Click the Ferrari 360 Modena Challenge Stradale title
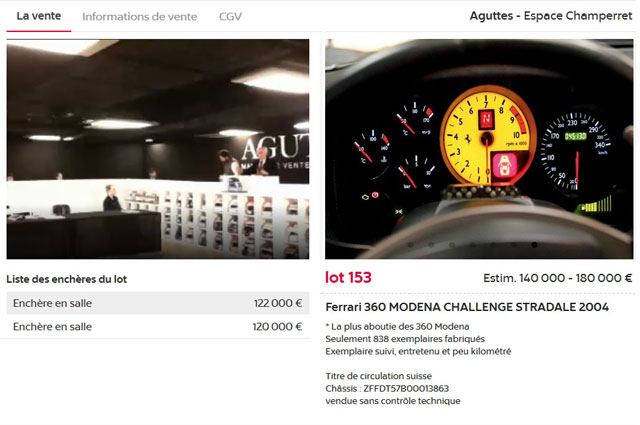 tap(467, 307)
